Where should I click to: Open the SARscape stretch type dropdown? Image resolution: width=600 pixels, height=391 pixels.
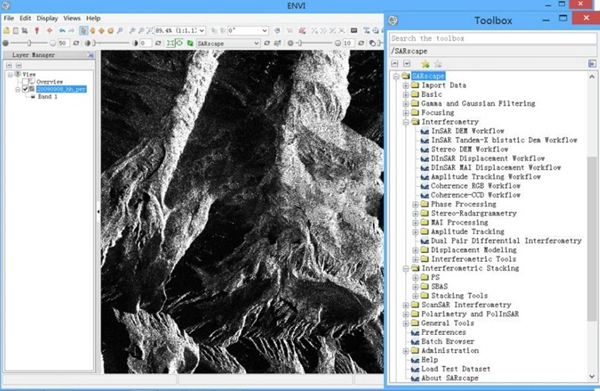pos(256,43)
